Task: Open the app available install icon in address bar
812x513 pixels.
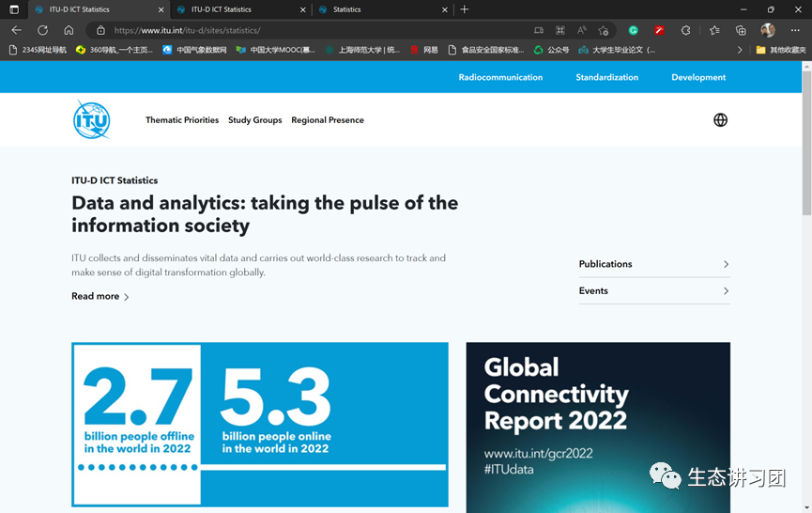Action: (x=539, y=31)
